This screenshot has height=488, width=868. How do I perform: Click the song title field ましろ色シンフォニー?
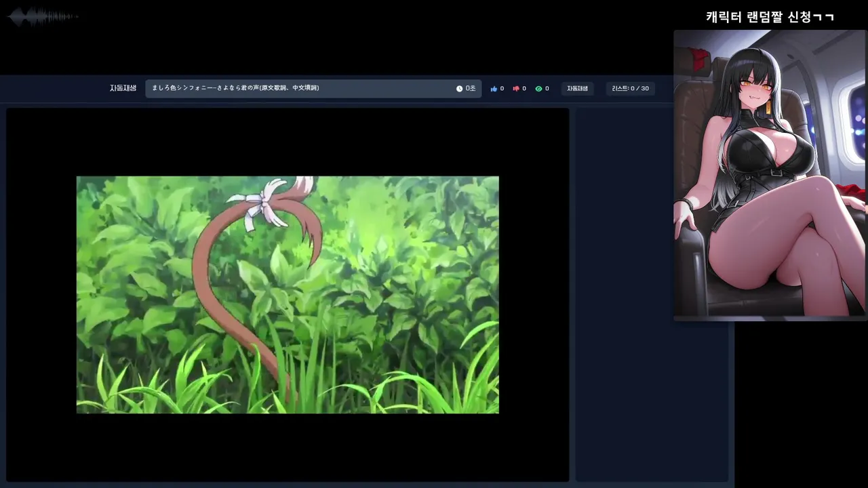click(x=313, y=89)
